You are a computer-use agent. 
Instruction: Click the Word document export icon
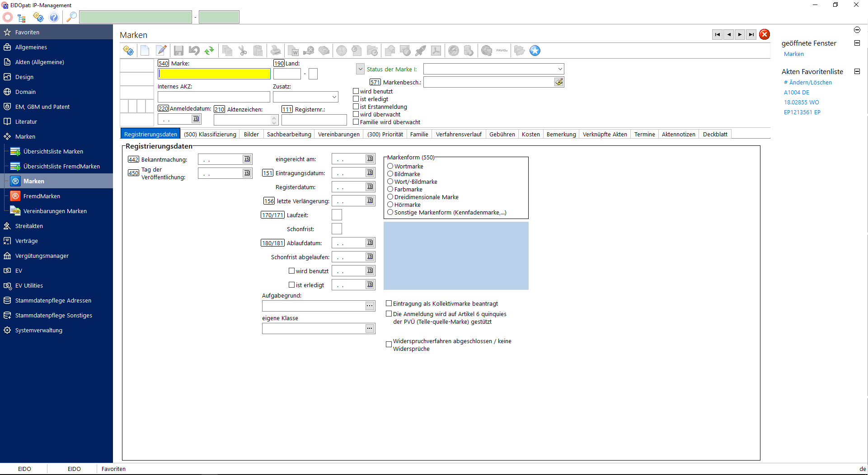click(293, 51)
